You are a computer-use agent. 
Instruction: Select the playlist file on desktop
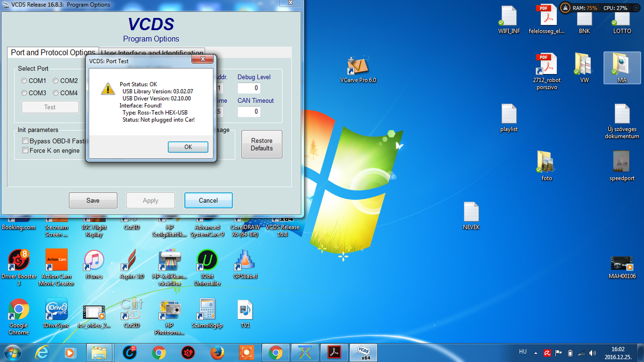pos(509,118)
